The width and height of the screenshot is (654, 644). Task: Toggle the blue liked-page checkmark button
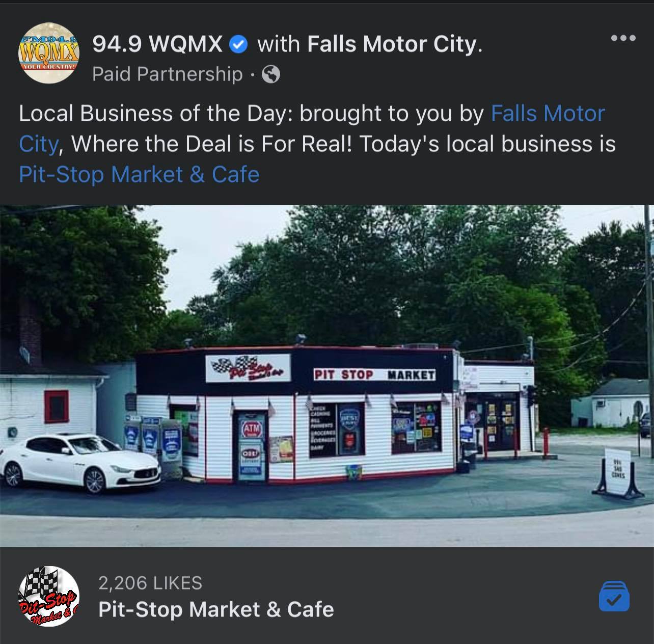tap(614, 595)
